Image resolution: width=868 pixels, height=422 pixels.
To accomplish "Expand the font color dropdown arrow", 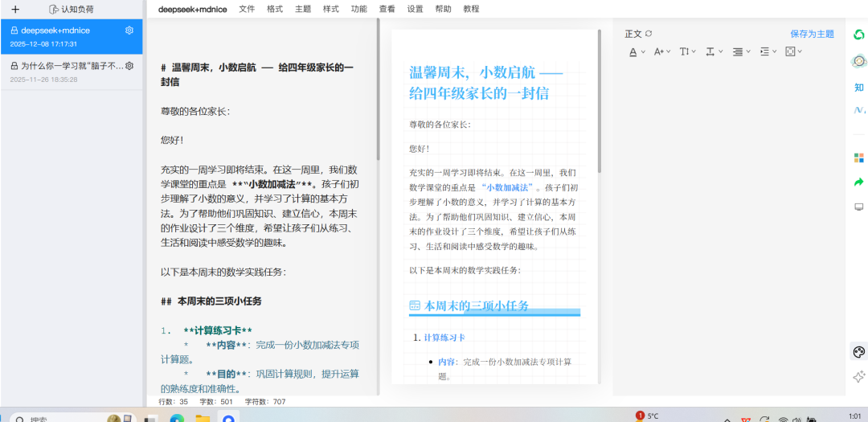I will click(643, 51).
